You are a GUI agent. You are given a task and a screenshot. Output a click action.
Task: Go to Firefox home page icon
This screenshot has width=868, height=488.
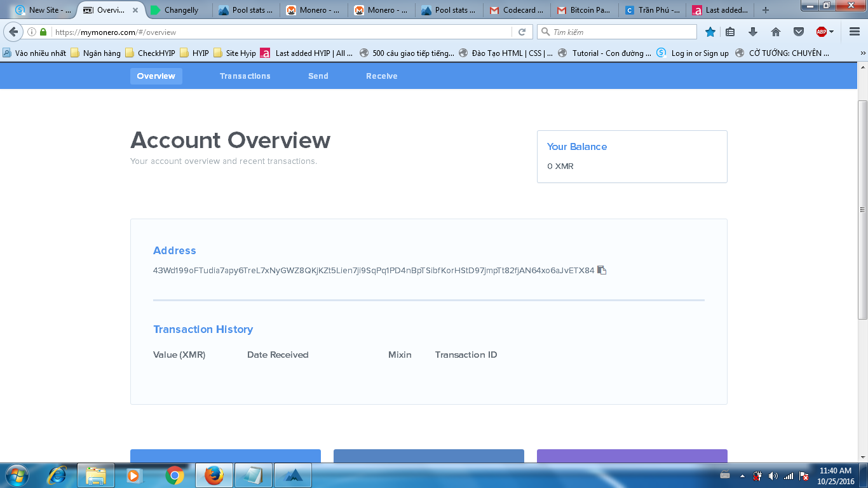(x=775, y=32)
